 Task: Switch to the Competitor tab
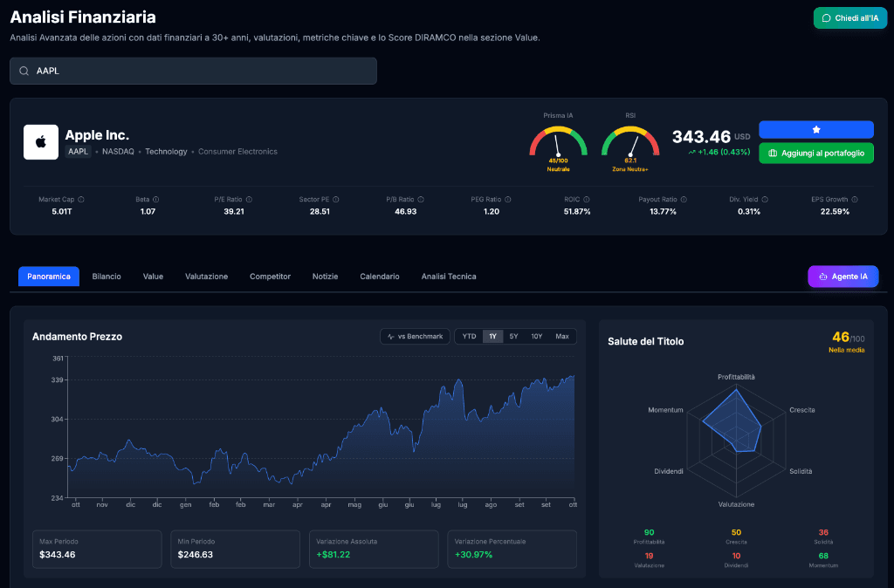click(271, 277)
